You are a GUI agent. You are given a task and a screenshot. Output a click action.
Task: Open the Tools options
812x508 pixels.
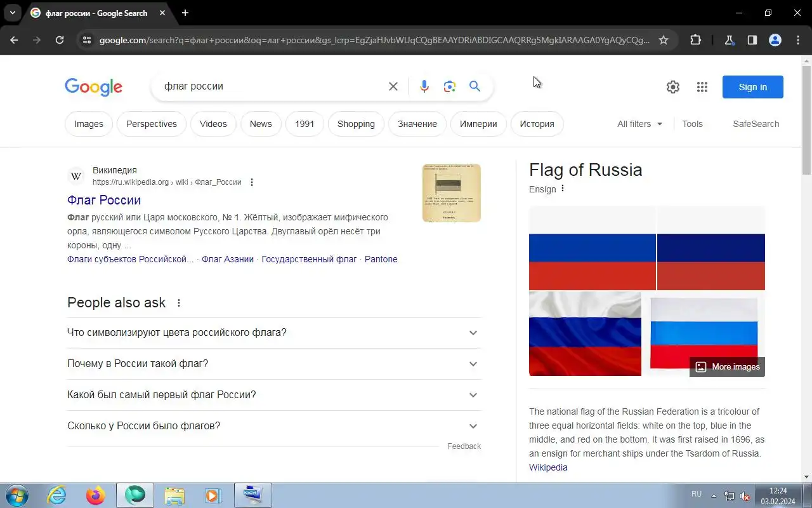coord(692,124)
